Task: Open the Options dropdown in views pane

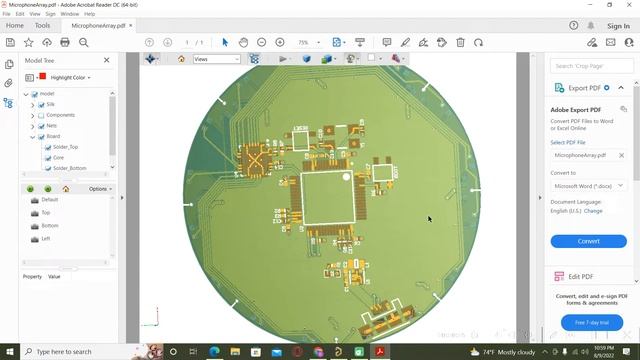Action: [100, 189]
